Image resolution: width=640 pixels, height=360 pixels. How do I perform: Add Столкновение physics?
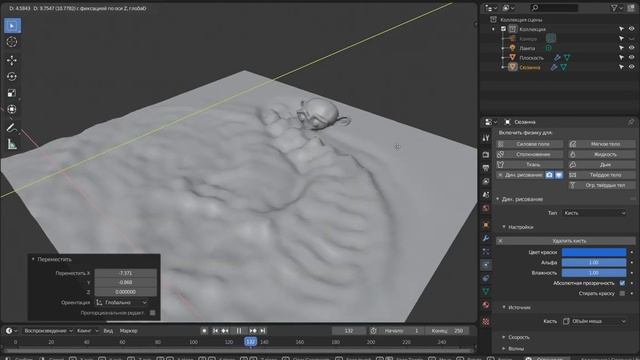[x=530, y=154]
